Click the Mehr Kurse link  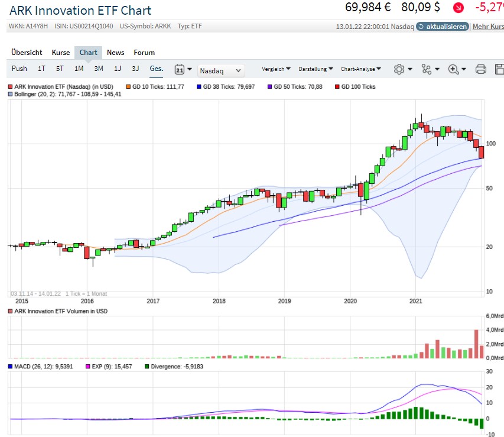488,26
